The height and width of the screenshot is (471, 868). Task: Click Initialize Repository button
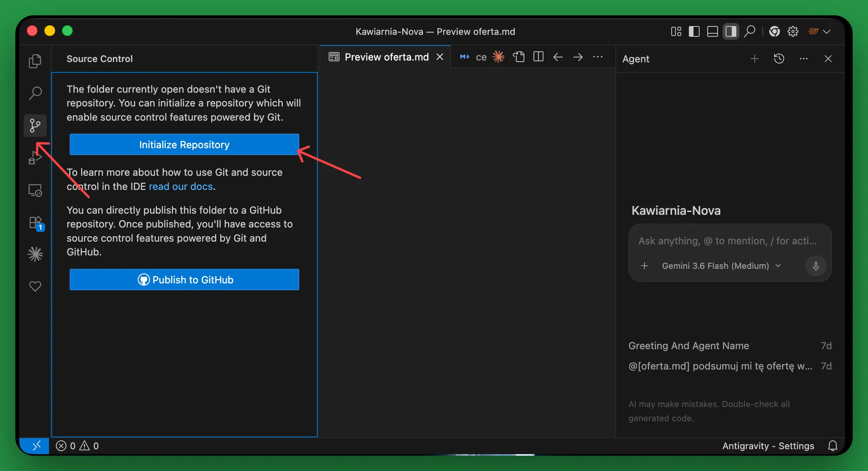pos(184,144)
